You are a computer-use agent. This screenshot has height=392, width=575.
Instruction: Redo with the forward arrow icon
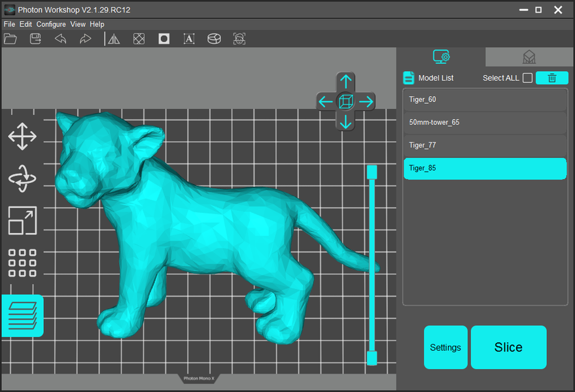pyautogui.click(x=85, y=39)
